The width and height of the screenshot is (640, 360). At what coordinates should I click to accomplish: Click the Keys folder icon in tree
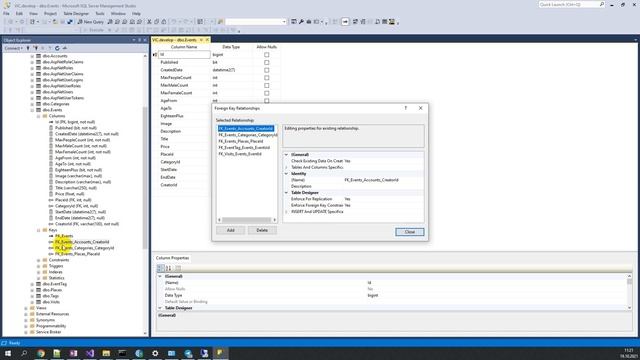45,230
